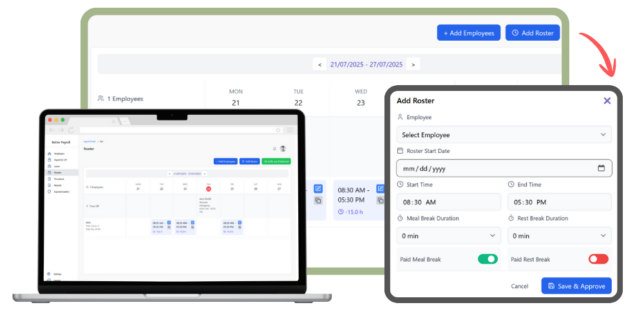644x316 pixels.
Task: Open the browser hamburger menu on the laptop
Action: click(x=290, y=130)
